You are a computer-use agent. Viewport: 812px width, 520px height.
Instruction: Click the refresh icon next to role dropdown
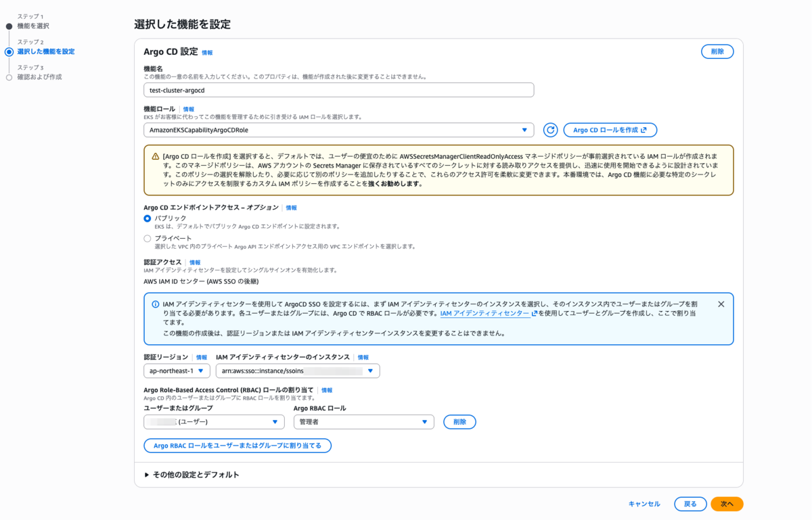[550, 130]
